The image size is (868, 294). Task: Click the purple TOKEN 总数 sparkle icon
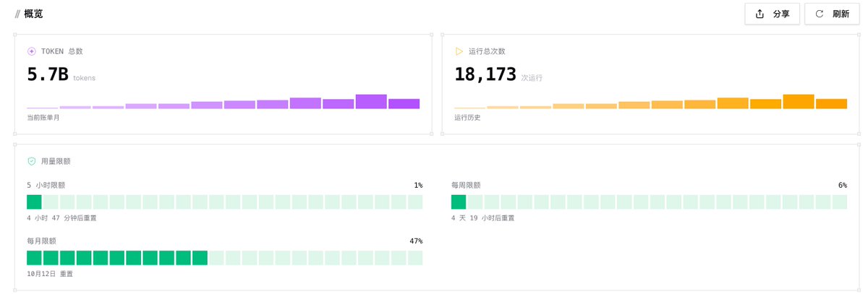(31, 51)
